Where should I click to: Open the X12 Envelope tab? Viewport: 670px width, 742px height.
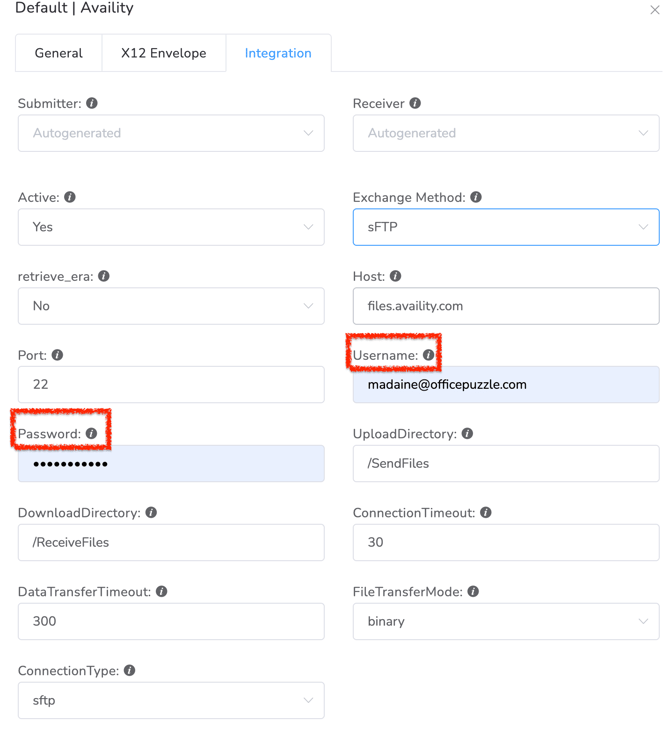(164, 53)
